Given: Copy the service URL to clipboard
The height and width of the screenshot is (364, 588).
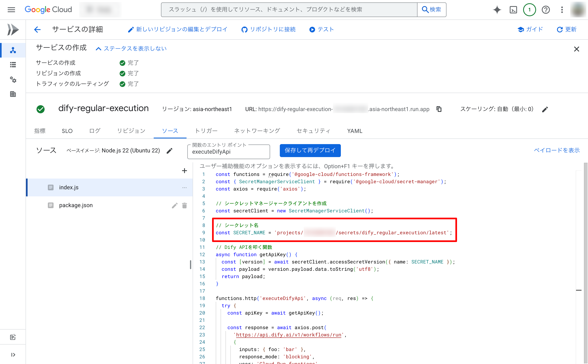Looking at the screenshot, I should (439, 109).
